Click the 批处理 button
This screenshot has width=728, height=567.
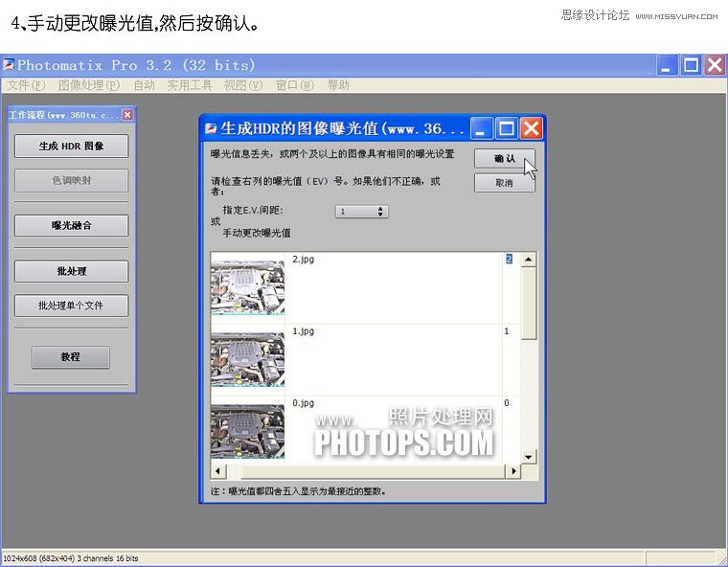tap(71, 271)
